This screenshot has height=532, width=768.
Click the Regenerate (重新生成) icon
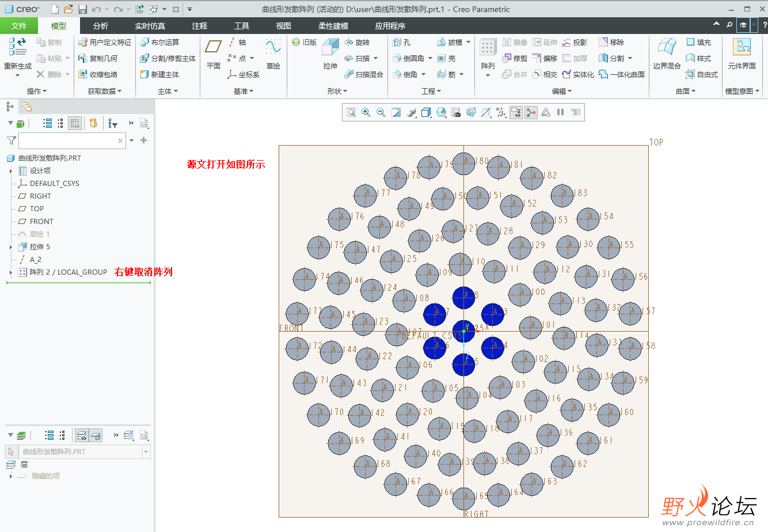pos(18,47)
